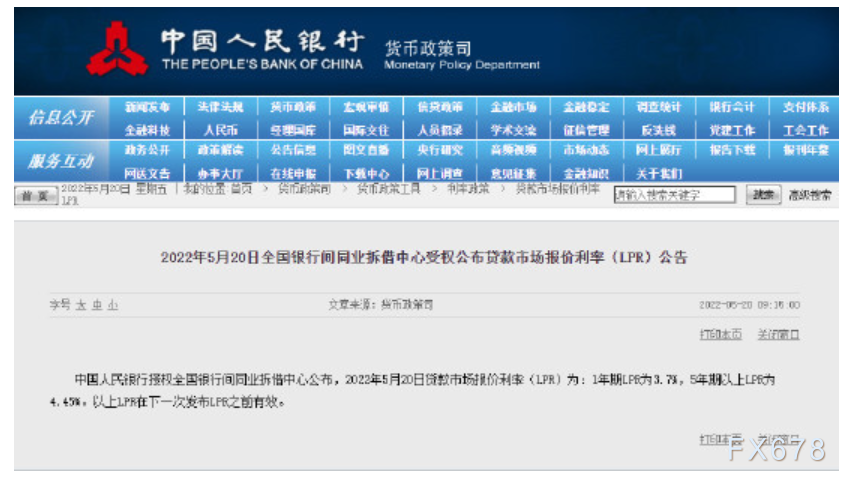856x485 pixels.
Task: Open 报刊年鉴 from the navigation
Action: tap(806, 150)
